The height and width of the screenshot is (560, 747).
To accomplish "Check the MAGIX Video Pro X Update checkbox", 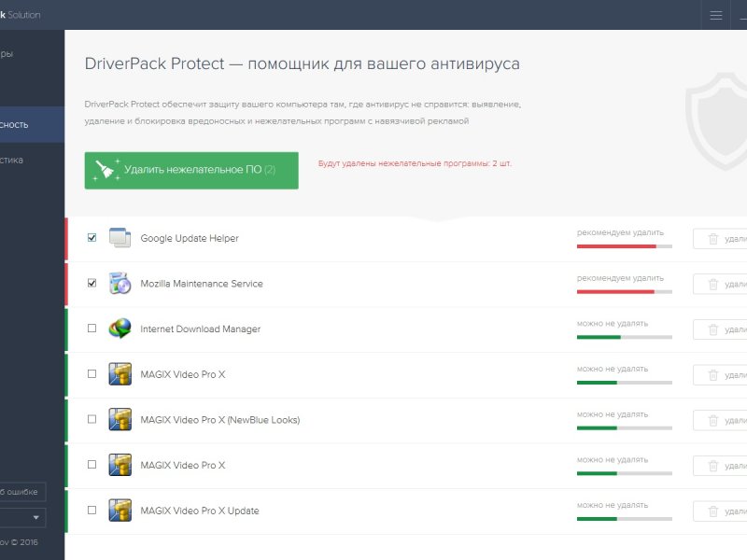I will coord(92,510).
